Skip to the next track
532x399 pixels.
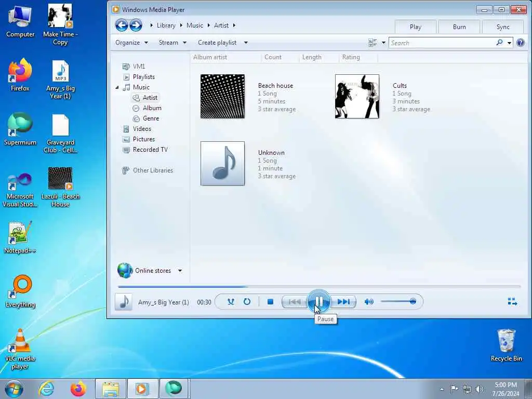pyautogui.click(x=343, y=302)
